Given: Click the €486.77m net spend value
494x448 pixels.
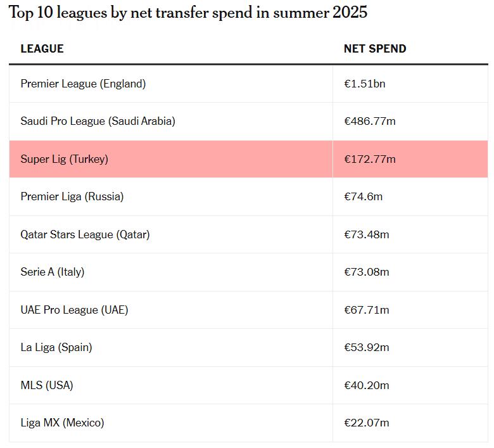Looking at the screenshot, I should (369, 121).
